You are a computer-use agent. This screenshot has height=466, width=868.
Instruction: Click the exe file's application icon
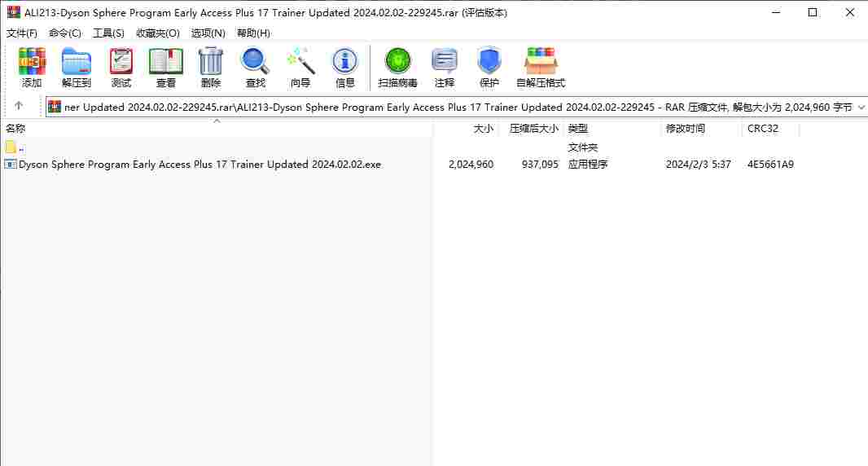coord(10,164)
